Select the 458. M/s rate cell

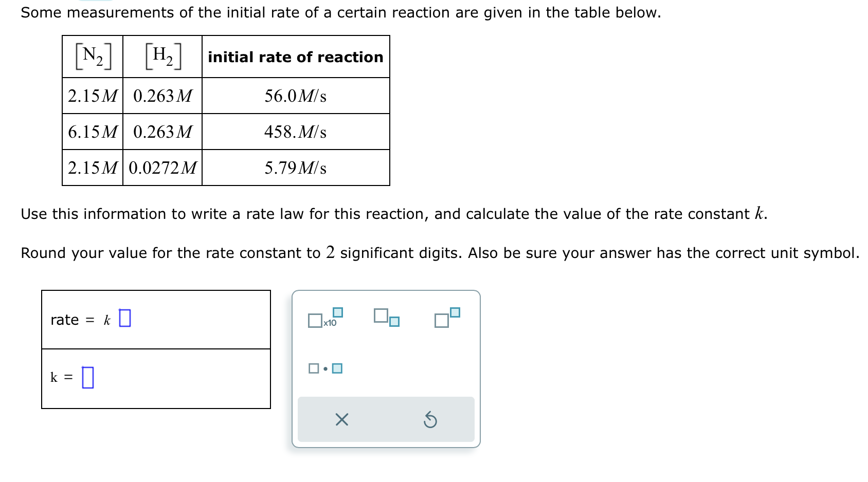coord(295,133)
